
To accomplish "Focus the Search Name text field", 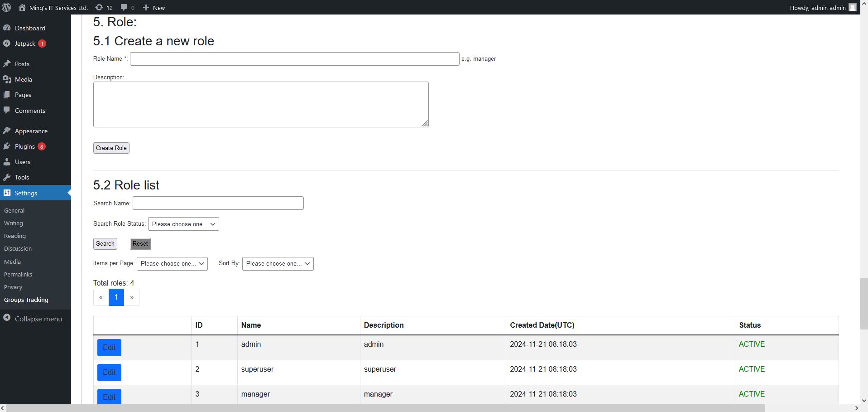I will point(218,203).
